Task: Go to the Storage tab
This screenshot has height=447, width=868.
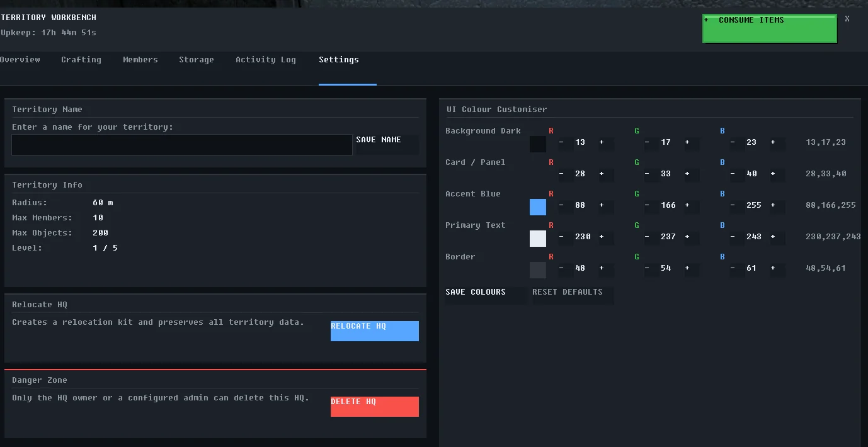Action: click(197, 60)
